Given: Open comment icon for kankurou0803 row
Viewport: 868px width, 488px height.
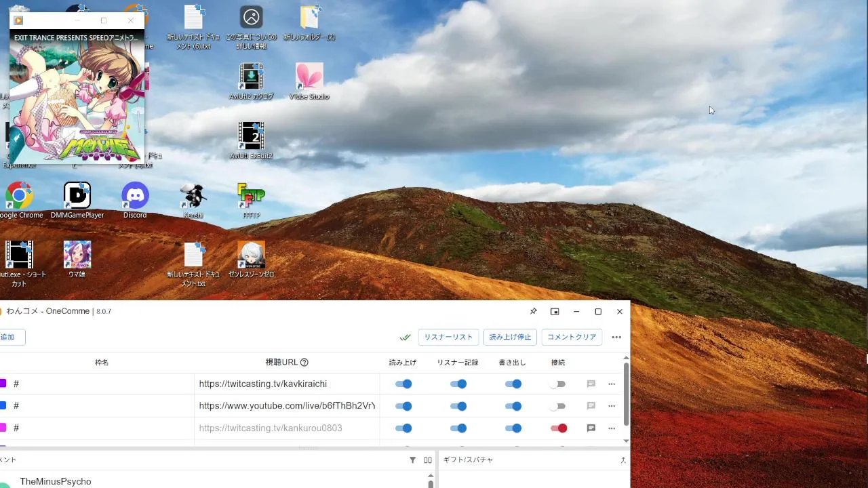Looking at the screenshot, I should tap(591, 428).
